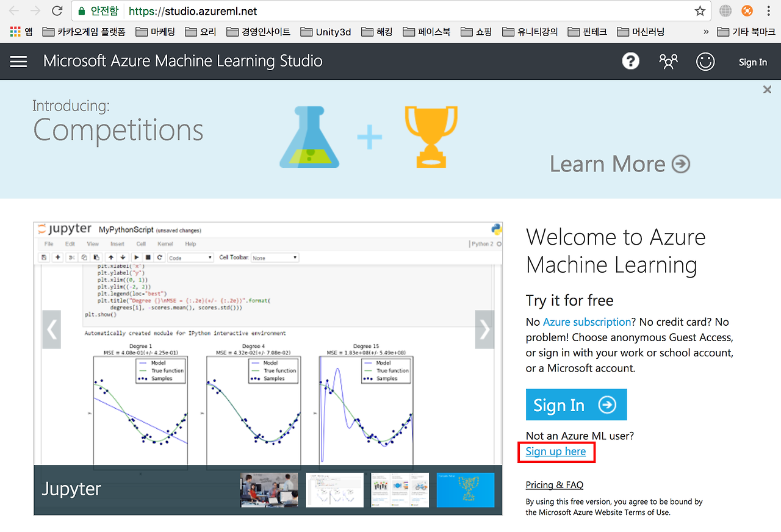Open the smiley feedback icon
Viewport: 781px width, 532px height.
[x=705, y=61]
